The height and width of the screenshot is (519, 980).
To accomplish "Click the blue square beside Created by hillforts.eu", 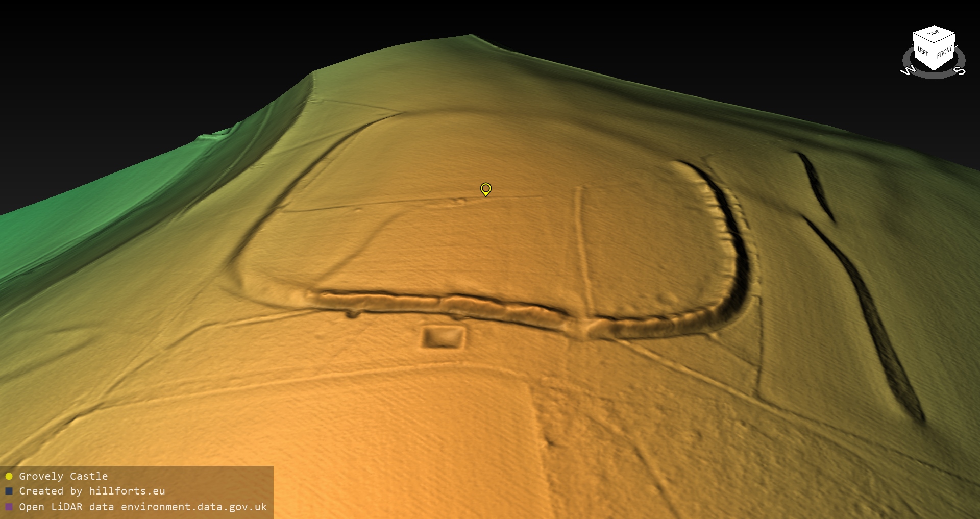I will coord(9,491).
